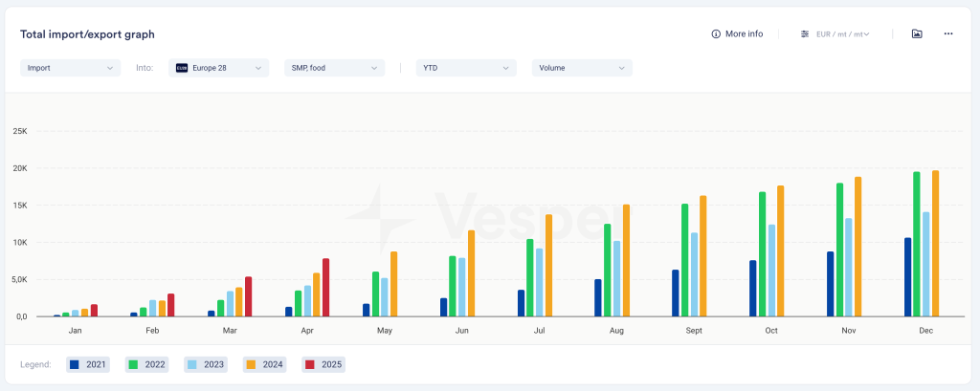Click the 25K y-axis label
Viewport: 980px width, 391px height.
coord(19,131)
